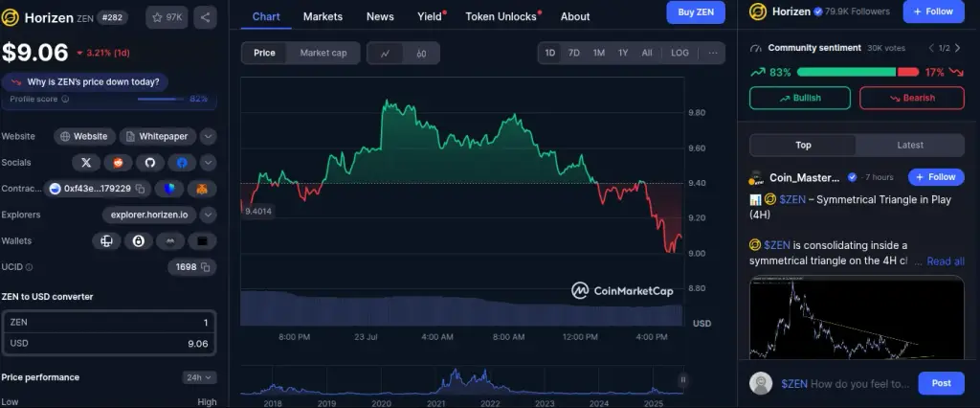This screenshot has width=980, height=408.
Task: Open the 24h price performance dropdown
Action: tap(199, 377)
